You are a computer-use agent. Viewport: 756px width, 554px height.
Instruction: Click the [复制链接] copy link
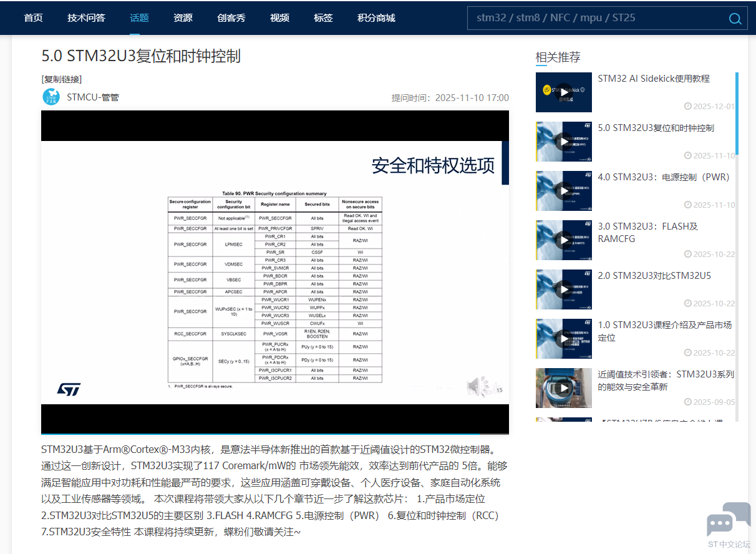[x=62, y=79]
